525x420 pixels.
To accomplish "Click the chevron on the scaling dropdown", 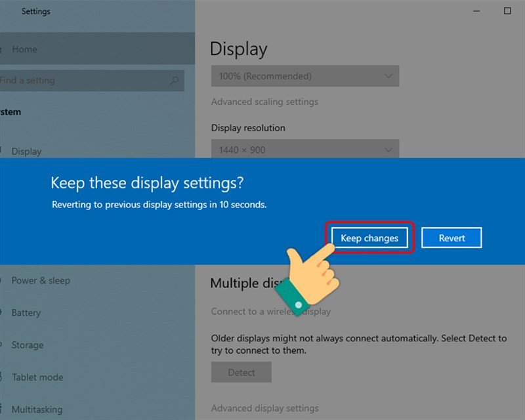I will 390,75.
